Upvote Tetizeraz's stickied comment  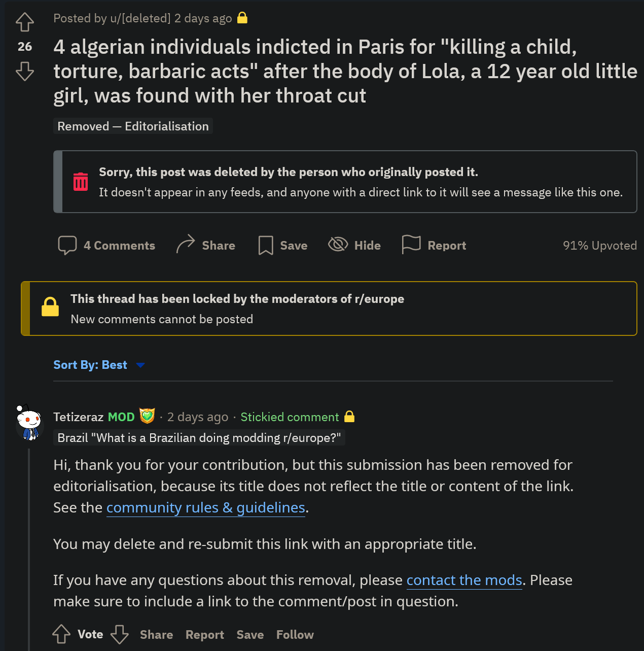tap(62, 634)
